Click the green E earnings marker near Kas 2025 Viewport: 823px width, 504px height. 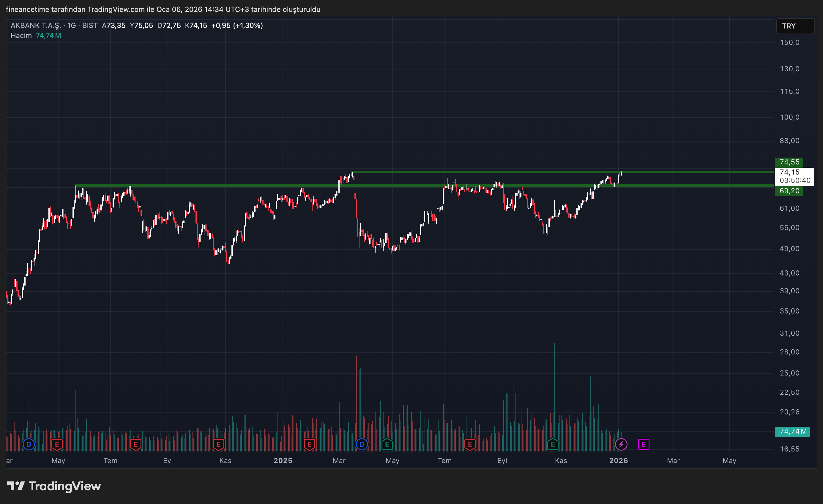553,444
